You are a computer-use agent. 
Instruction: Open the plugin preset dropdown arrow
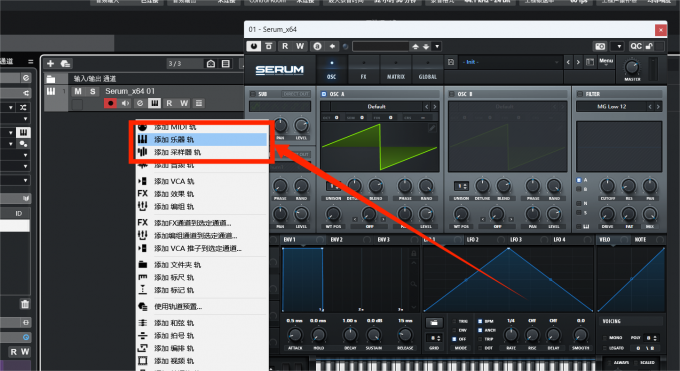[x=437, y=46]
